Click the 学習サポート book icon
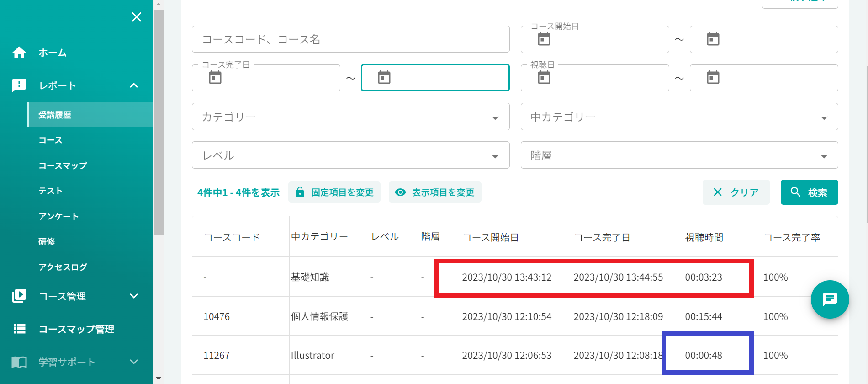868x384 pixels. click(19, 362)
